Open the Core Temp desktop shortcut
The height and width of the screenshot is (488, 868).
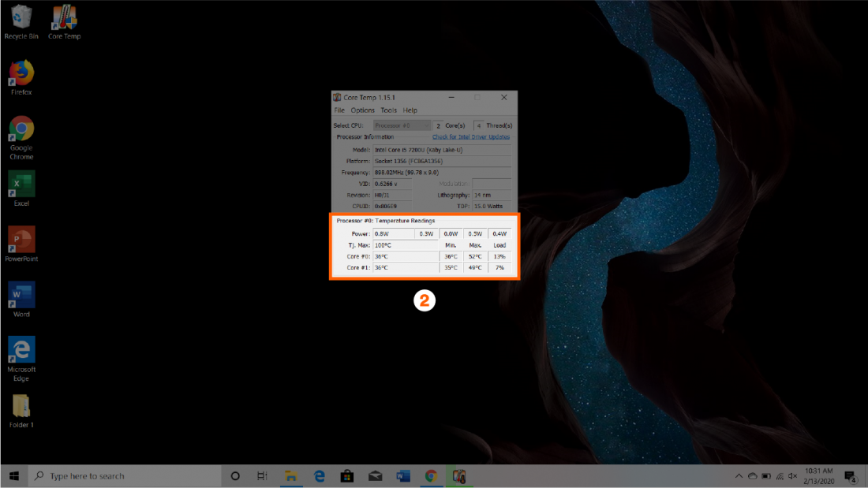tap(64, 19)
